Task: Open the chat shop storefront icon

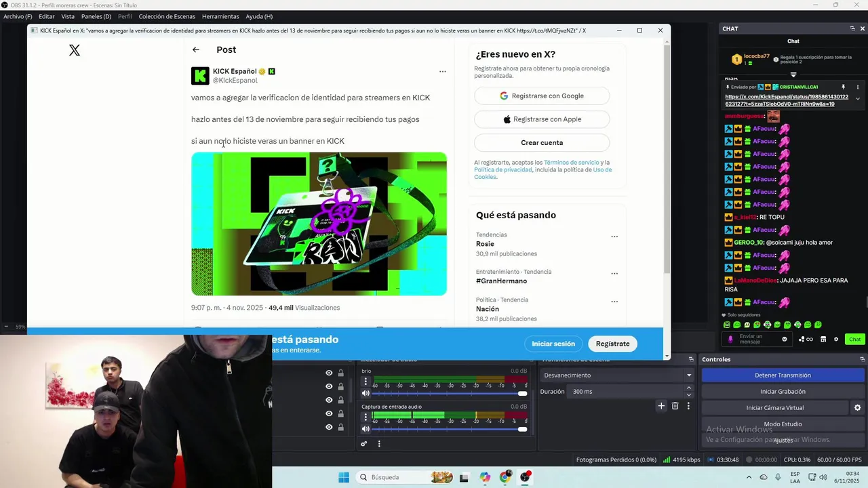Action: (823, 339)
